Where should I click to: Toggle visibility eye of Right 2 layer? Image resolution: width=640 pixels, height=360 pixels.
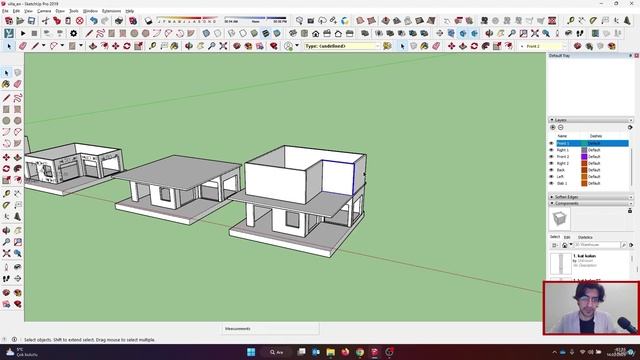click(551, 163)
